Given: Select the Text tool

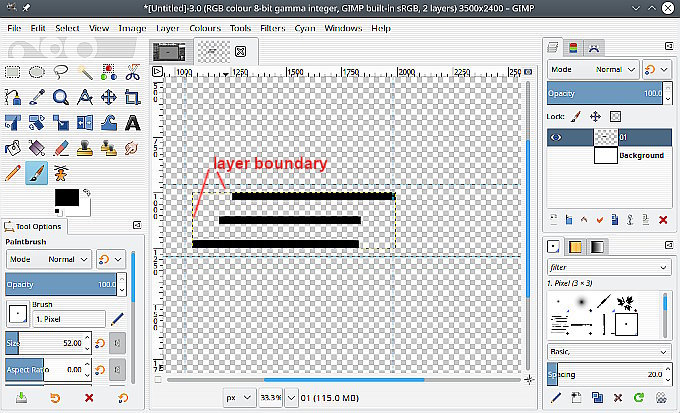Looking at the screenshot, I should click(132, 123).
